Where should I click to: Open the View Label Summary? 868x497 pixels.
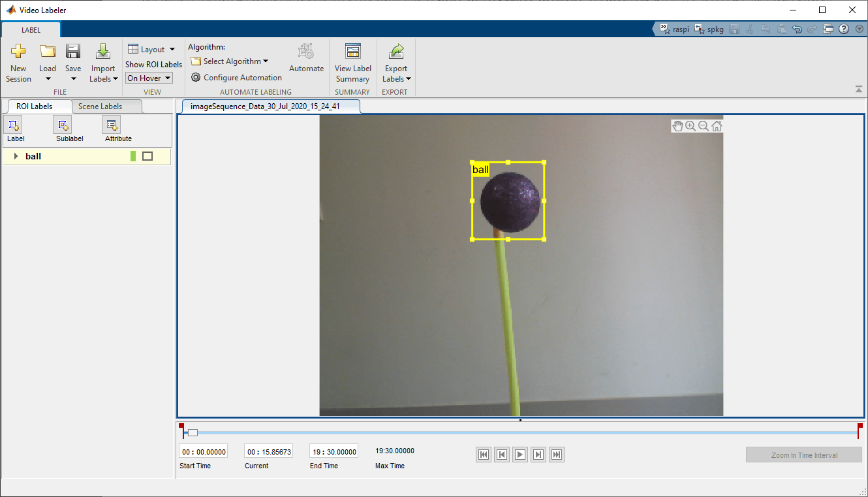tap(352, 52)
